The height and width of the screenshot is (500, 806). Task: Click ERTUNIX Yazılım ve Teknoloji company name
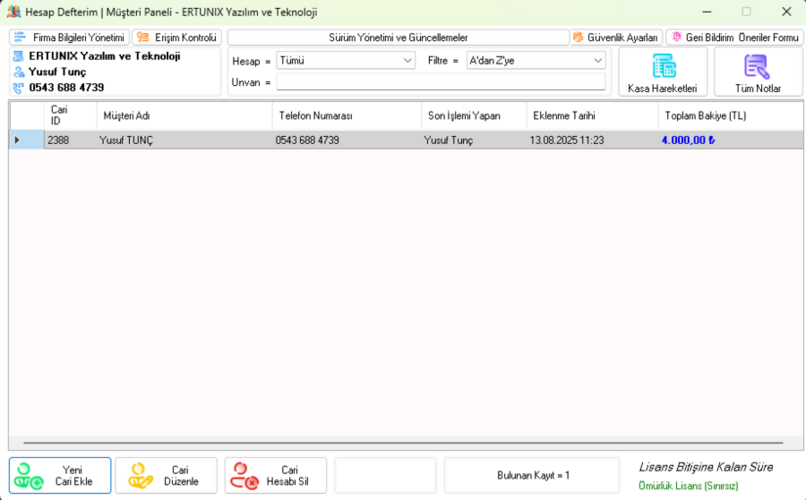pyautogui.click(x=104, y=56)
